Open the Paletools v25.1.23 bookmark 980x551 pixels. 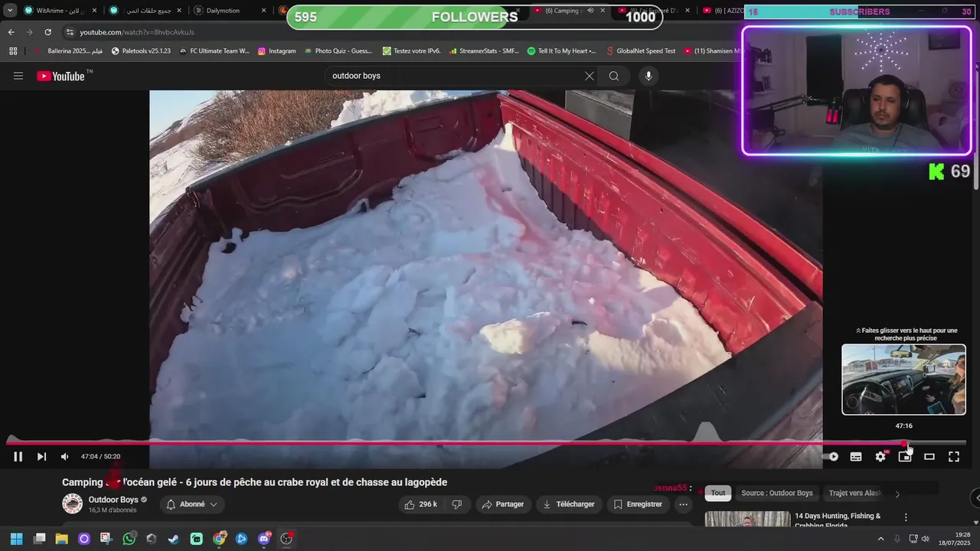tap(141, 51)
